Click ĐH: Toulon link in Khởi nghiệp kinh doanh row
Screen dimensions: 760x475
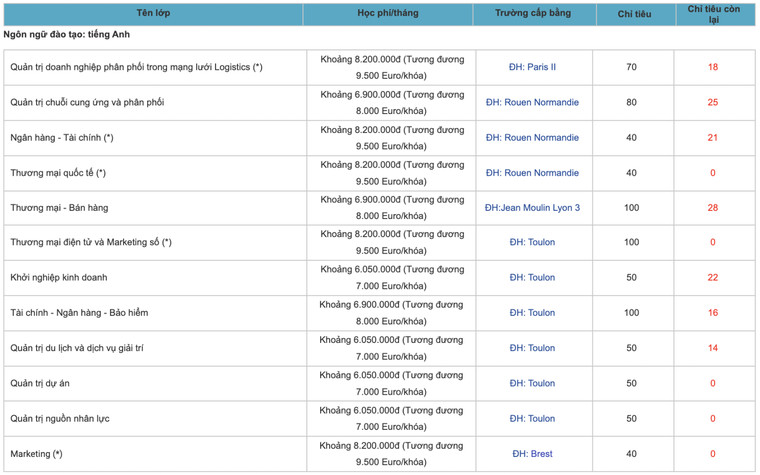point(532,277)
